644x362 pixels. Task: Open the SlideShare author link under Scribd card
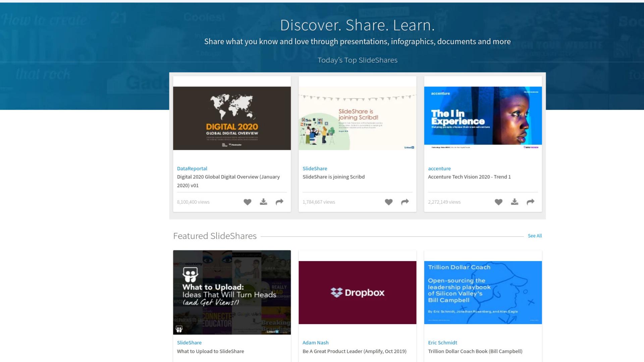pos(315,168)
